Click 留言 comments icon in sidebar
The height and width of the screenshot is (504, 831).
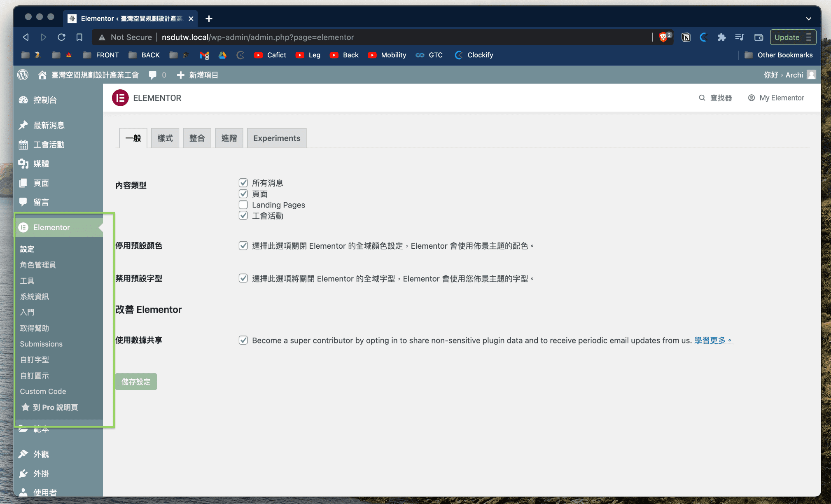pyautogui.click(x=24, y=202)
